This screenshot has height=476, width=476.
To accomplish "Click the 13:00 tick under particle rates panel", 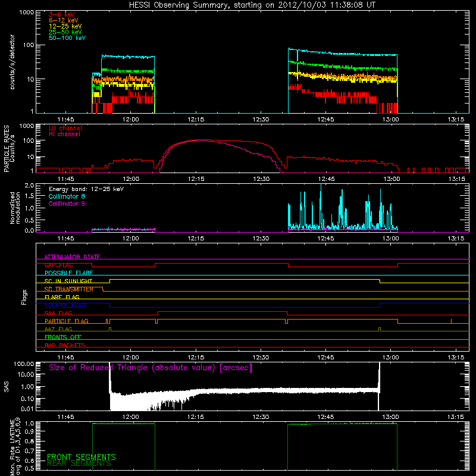I will point(391,179).
